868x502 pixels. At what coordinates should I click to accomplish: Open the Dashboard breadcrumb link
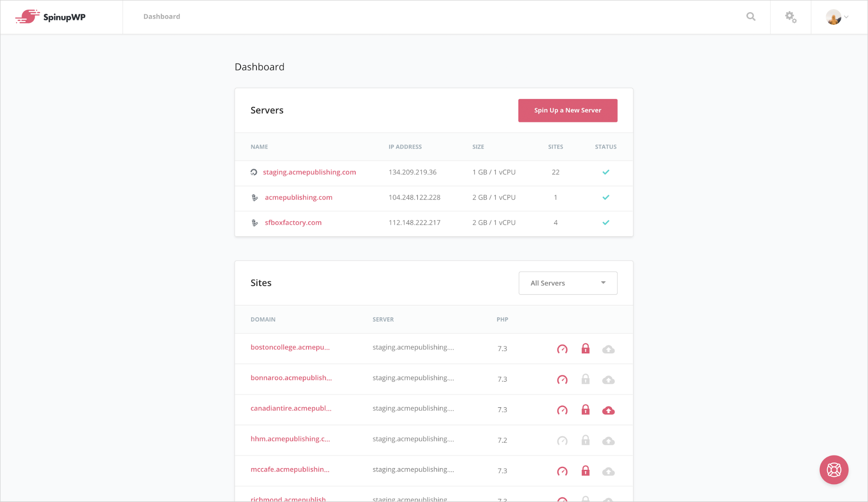(162, 17)
